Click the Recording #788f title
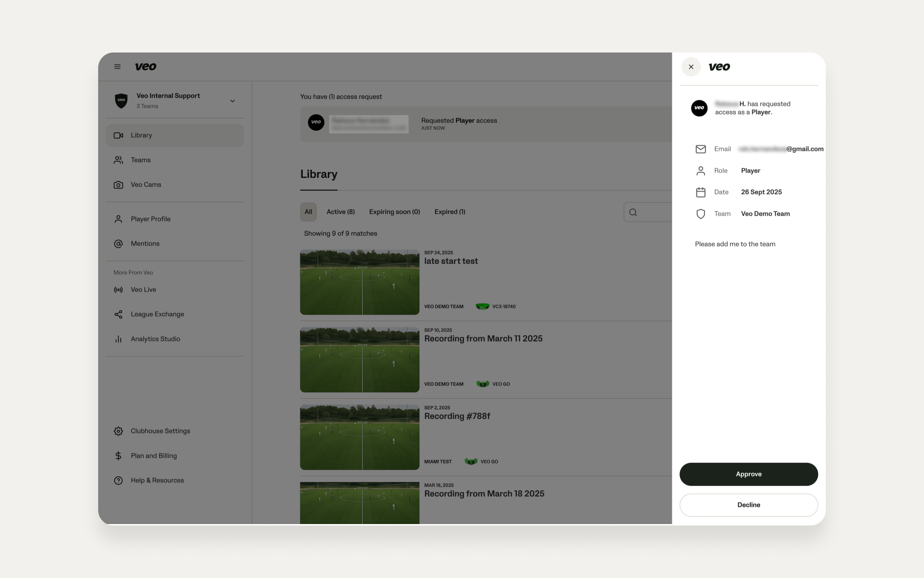Viewport: 924px width, 578px height. 457,417
